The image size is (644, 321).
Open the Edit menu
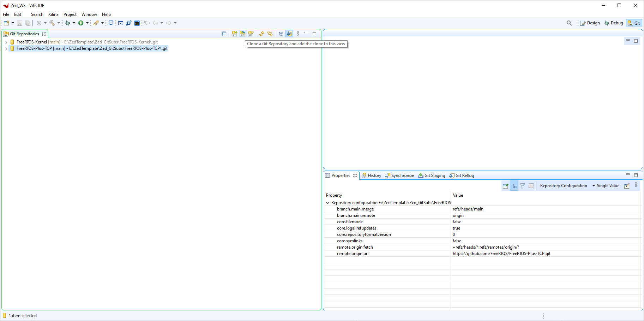18,14
